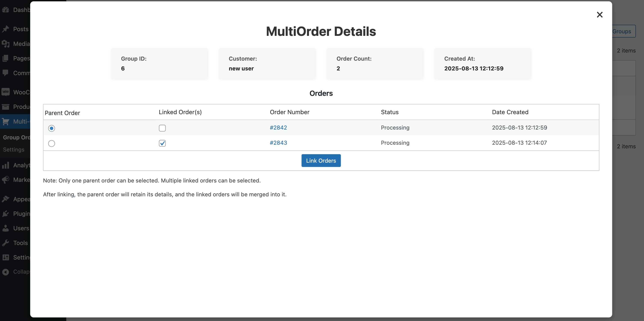Viewport: 644px width, 321px height.
Task: Open Settings under the Multi-Order menu
Action: (x=14, y=150)
